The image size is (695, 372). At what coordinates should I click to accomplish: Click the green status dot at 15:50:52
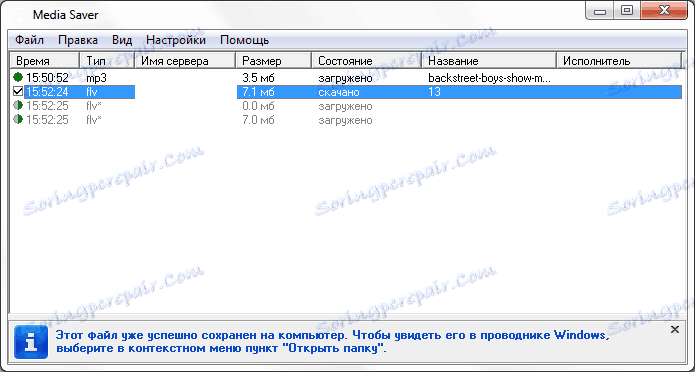18,78
